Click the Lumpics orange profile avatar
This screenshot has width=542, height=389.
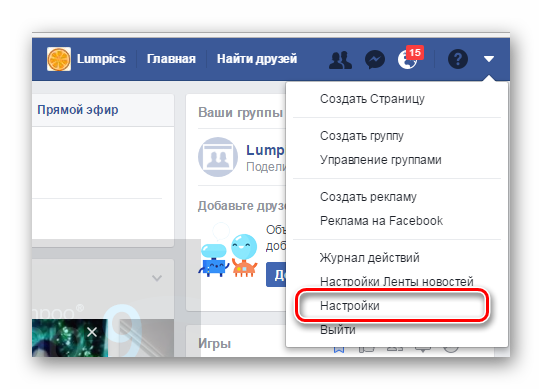[x=59, y=59]
